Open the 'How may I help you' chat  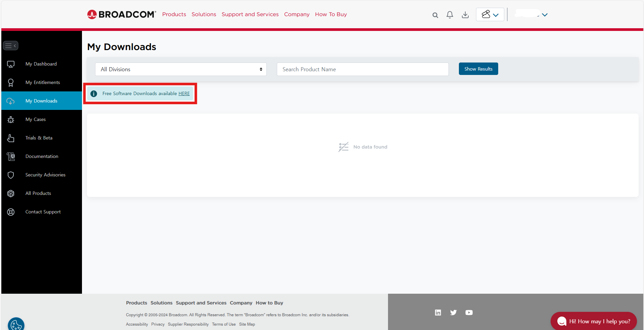point(594,321)
